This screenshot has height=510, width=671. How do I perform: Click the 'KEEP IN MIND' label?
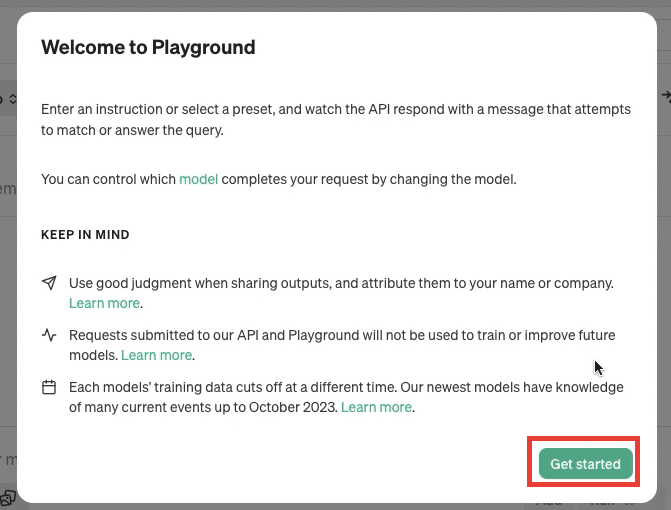[85, 234]
